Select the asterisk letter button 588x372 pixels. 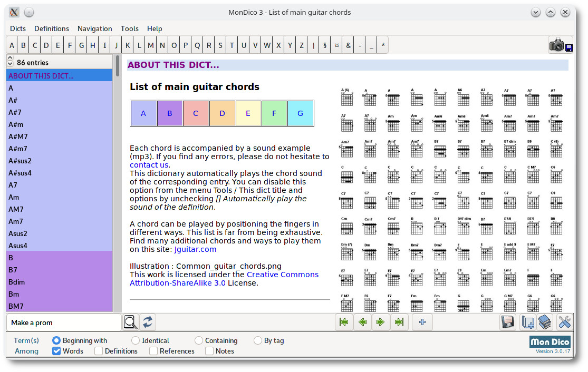(x=383, y=45)
